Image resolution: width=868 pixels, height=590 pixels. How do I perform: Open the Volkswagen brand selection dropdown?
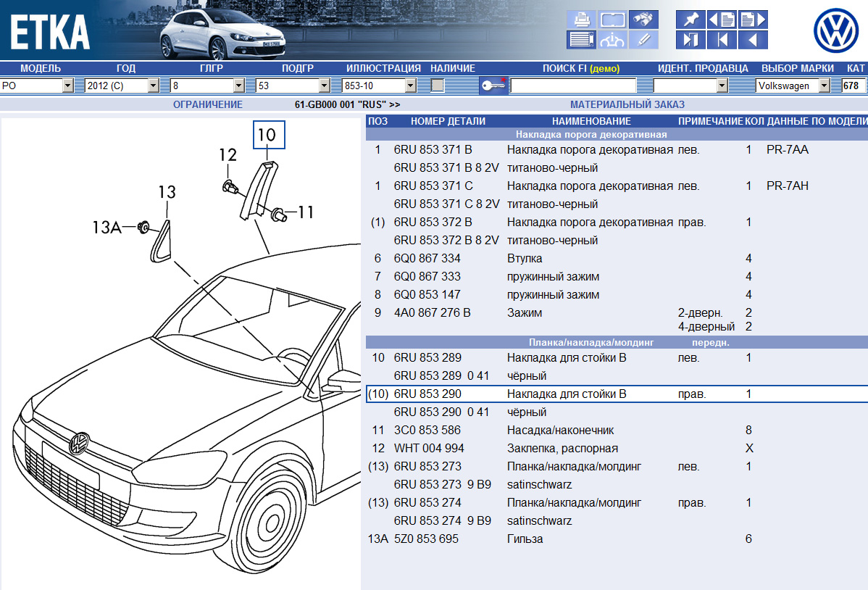(x=824, y=86)
